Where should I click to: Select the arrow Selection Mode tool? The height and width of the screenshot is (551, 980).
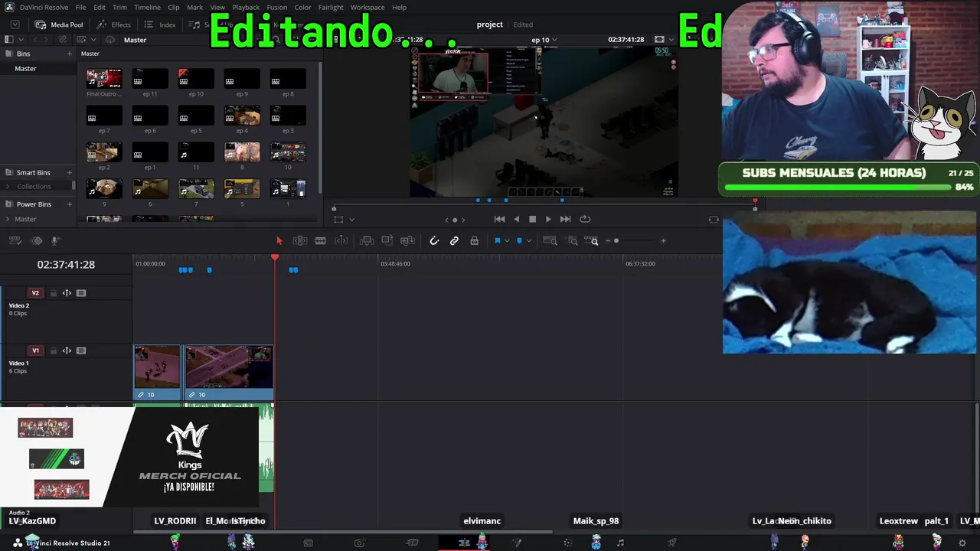279,241
